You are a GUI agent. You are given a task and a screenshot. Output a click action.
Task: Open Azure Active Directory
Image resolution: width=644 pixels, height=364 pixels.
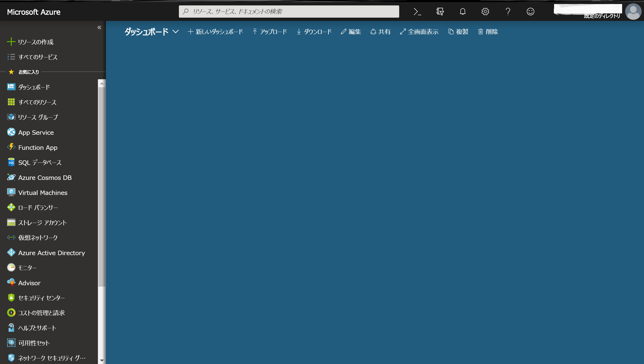(51, 253)
